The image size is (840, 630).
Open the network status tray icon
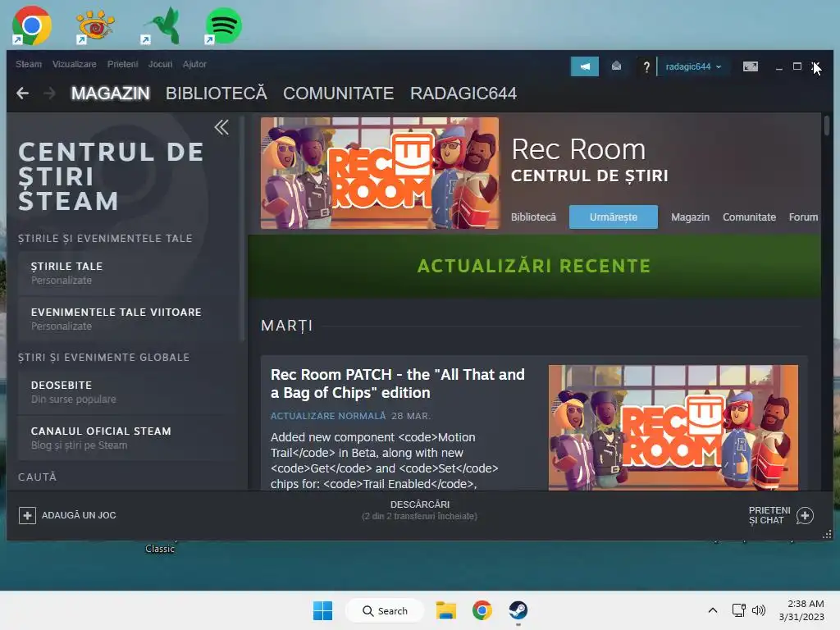point(739,610)
